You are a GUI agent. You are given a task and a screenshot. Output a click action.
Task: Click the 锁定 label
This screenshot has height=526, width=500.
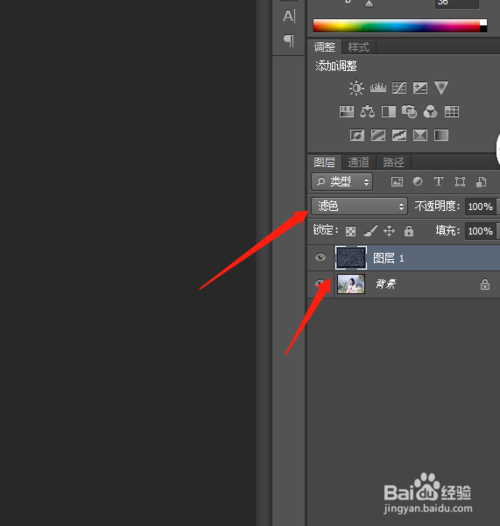326,230
